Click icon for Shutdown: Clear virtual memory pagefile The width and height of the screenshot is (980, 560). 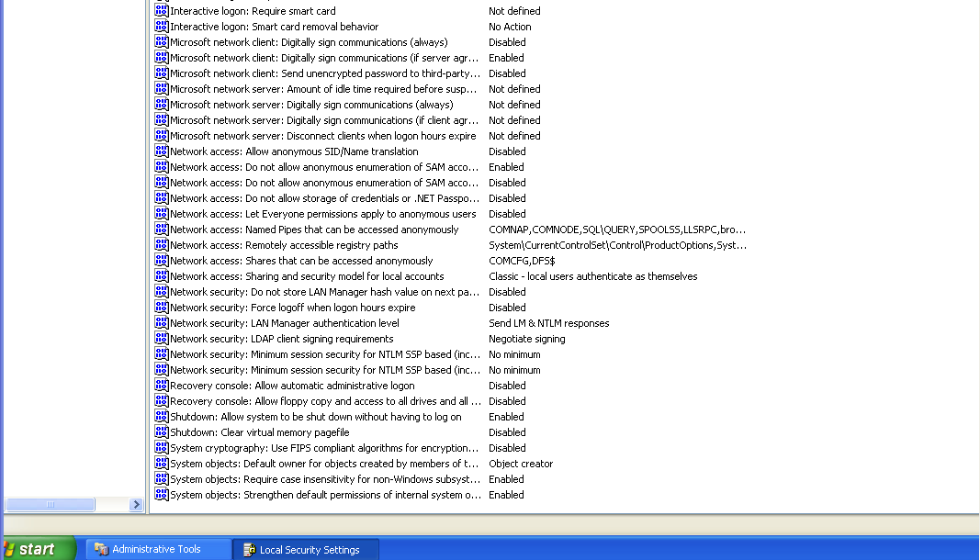(x=162, y=432)
